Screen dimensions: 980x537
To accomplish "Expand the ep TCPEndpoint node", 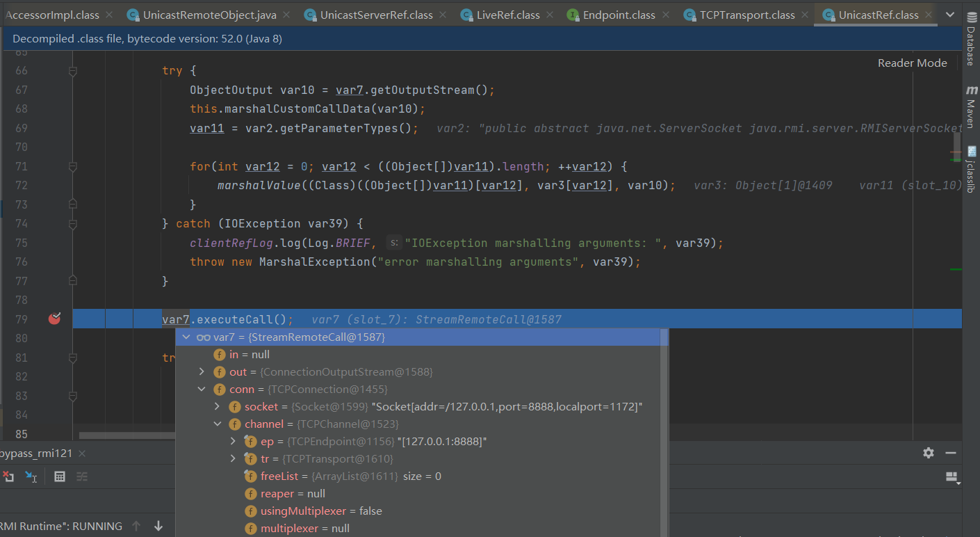I will pos(232,442).
